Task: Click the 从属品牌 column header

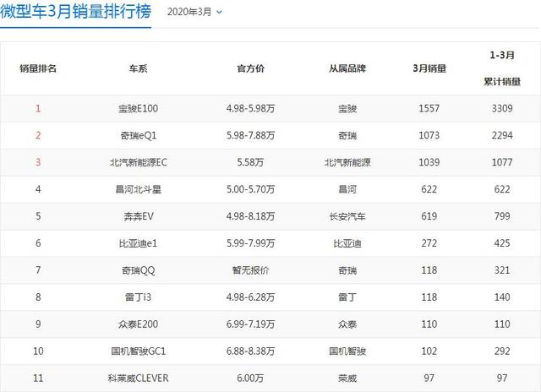Action: click(x=347, y=68)
